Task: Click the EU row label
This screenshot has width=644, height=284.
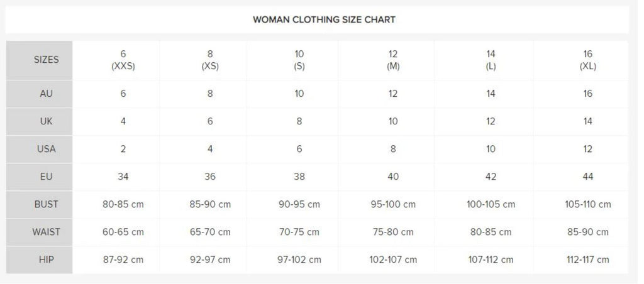Action: pyautogui.click(x=40, y=177)
